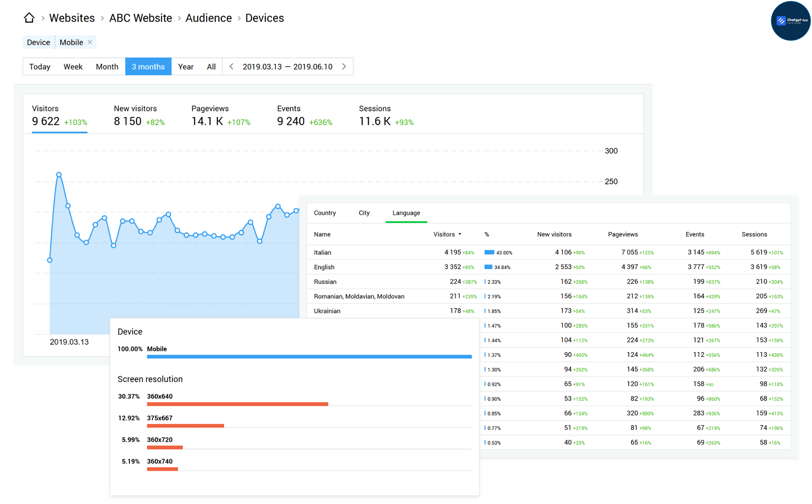Click Italian visitors value 4 195
Screen dimensions: 812x504
tap(452, 252)
